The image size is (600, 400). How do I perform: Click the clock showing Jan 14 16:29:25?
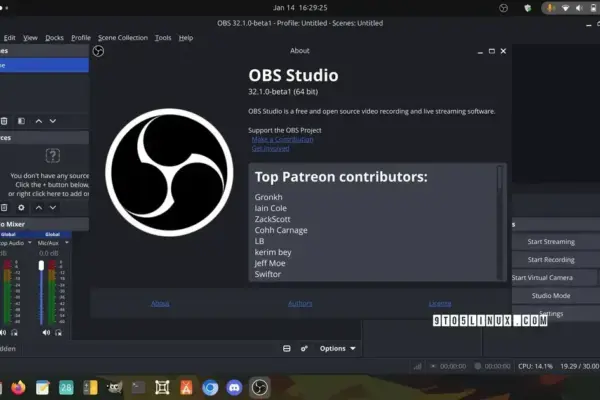point(300,8)
